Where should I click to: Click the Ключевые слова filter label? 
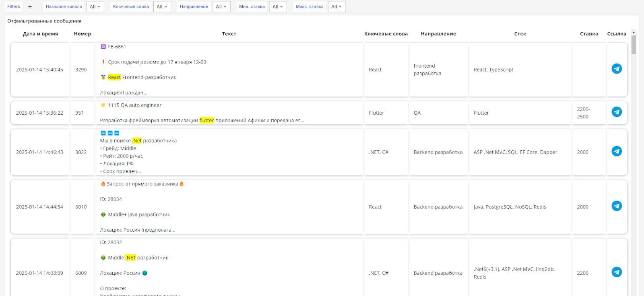click(131, 6)
